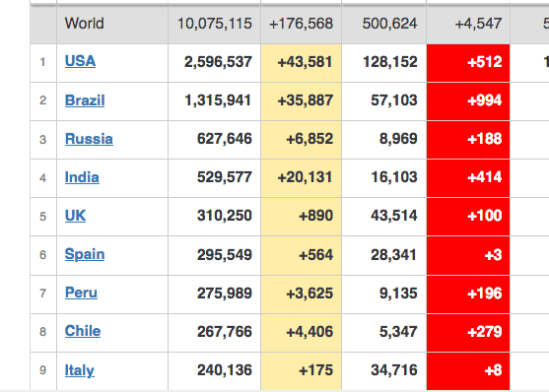Open the Chile country link

pyautogui.click(x=83, y=331)
